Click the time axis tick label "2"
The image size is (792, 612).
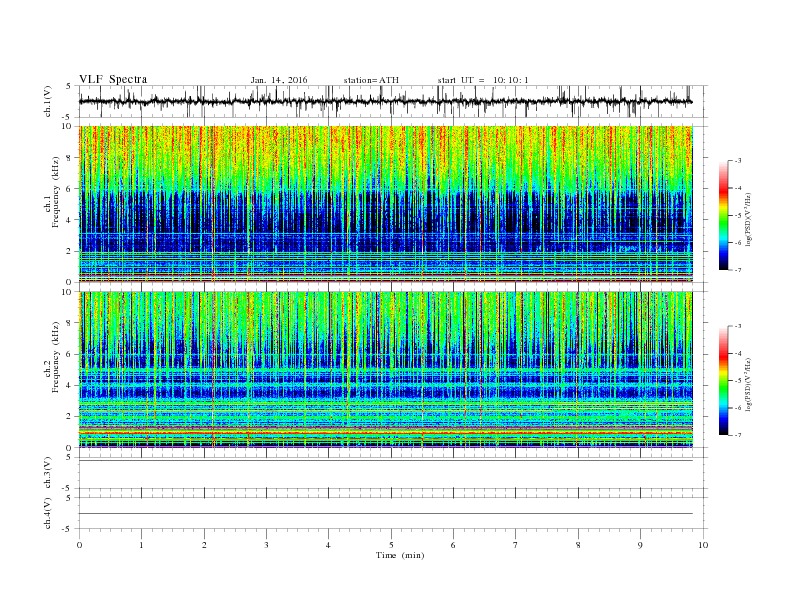click(204, 545)
